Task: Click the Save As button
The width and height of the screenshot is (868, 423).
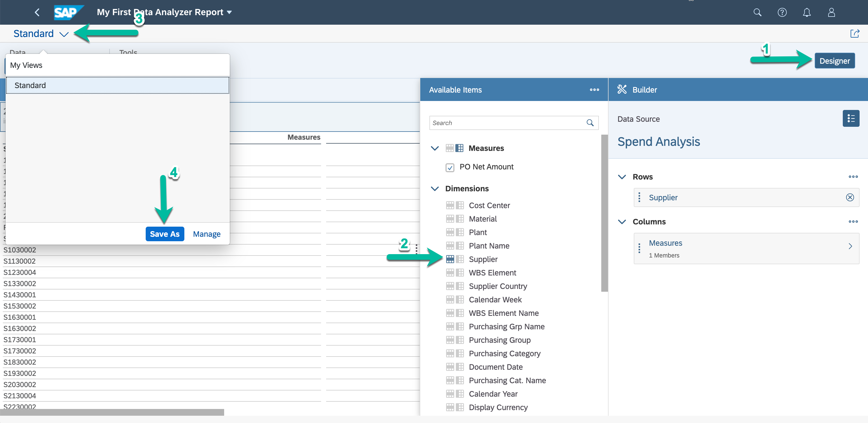Action: (164, 234)
